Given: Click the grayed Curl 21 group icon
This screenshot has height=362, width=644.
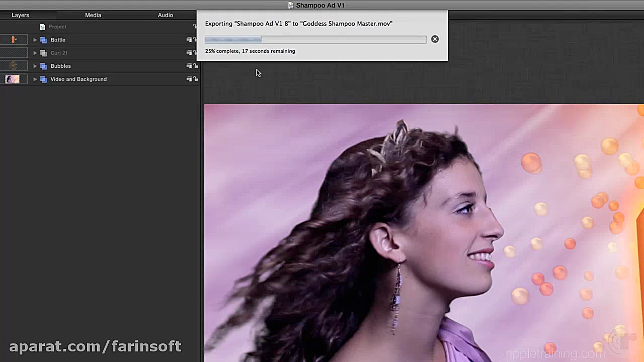Looking at the screenshot, I should (43, 53).
